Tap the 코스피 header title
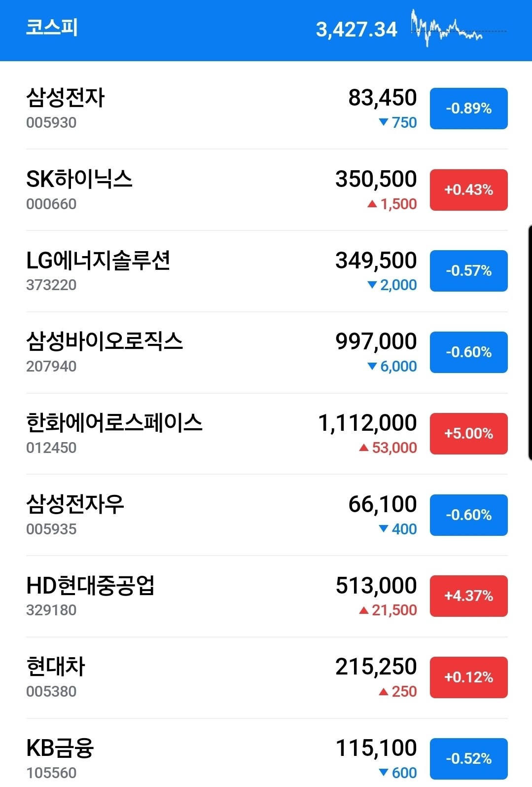The image size is (532, 787). (x=52, y=28)
